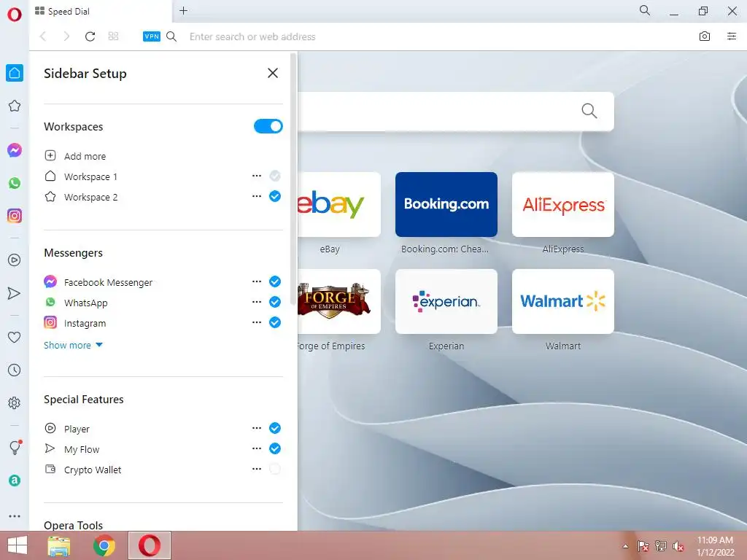
Task: Uncheck the Workspace 2 checkmark
Action: 275,196
